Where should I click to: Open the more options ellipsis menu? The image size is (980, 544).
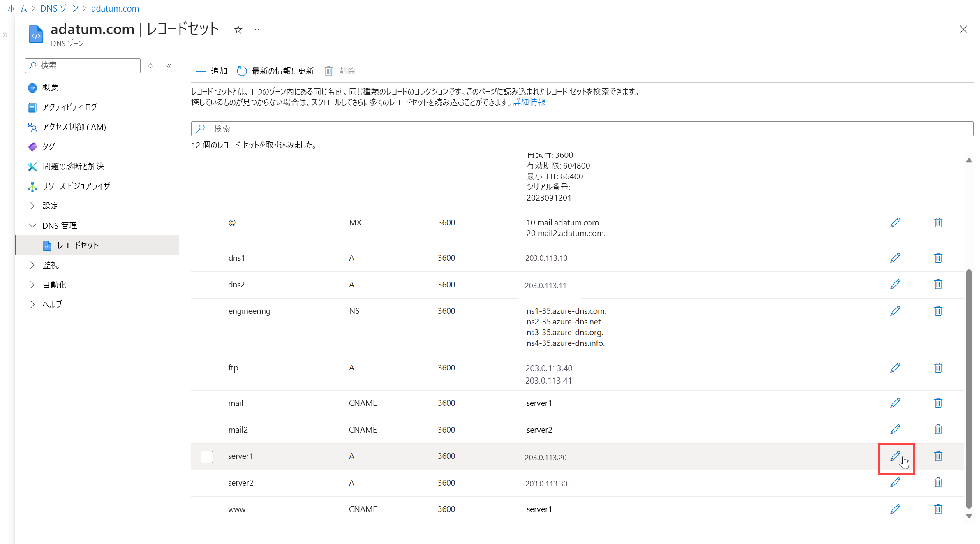pyautogui.click(x=258, y=29)
